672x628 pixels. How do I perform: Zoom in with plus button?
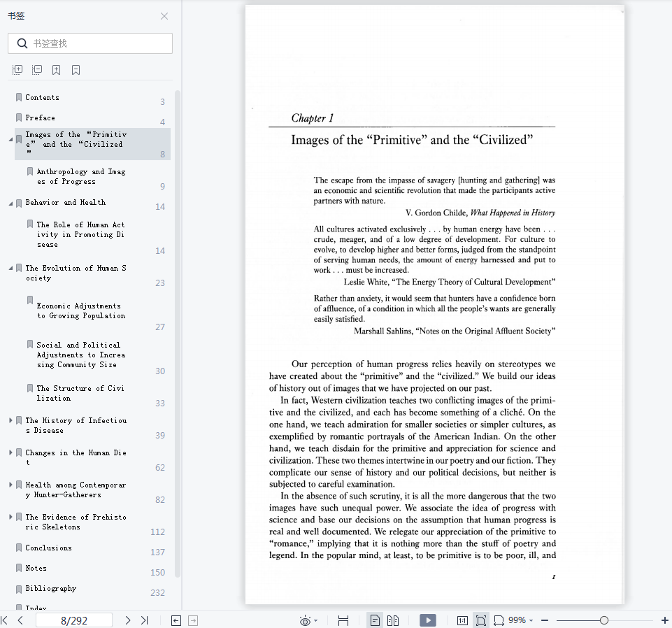(x=665, y=620)
